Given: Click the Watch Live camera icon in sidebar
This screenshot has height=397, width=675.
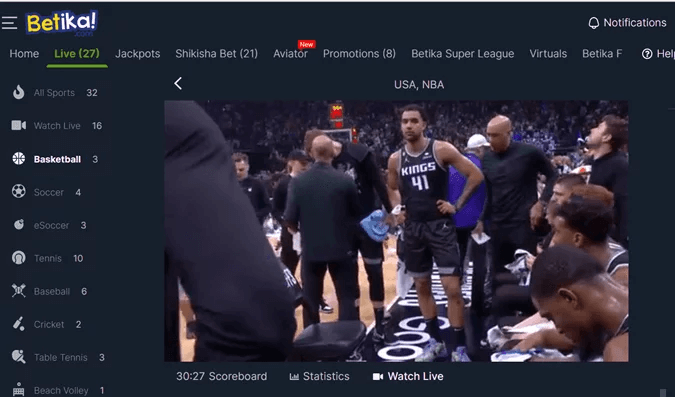Looking at the screenshot, I should pyautogui.click(x=19, y=125).
